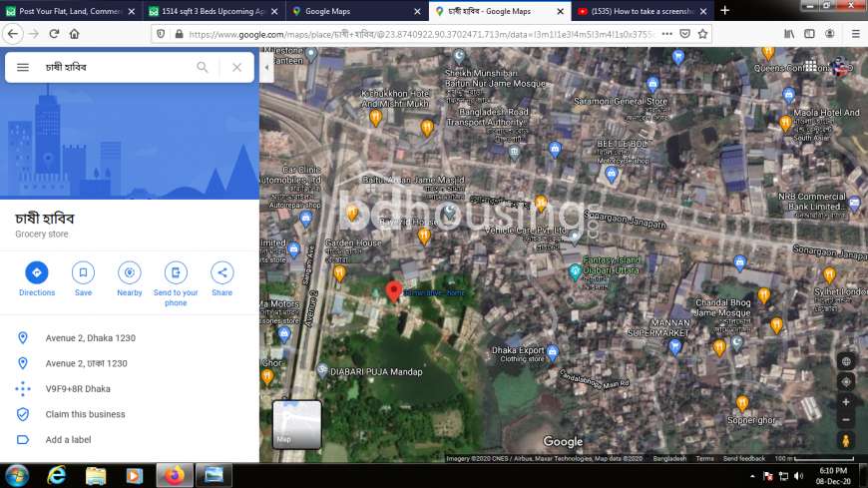Claim this business
The image size is (868, 488).
point(85,414)
